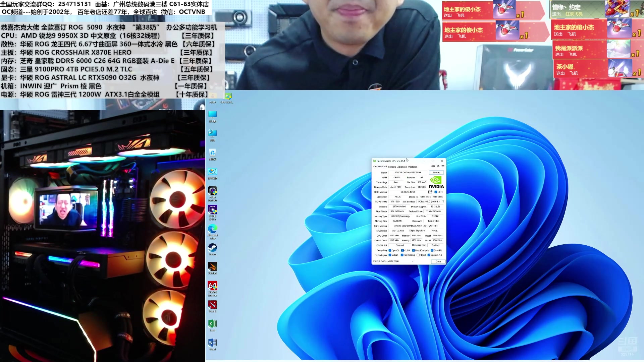This screenshot has height=362, width=644.
Task: Open GPU-Z hamburger menu
Action: tap(443, 166)
